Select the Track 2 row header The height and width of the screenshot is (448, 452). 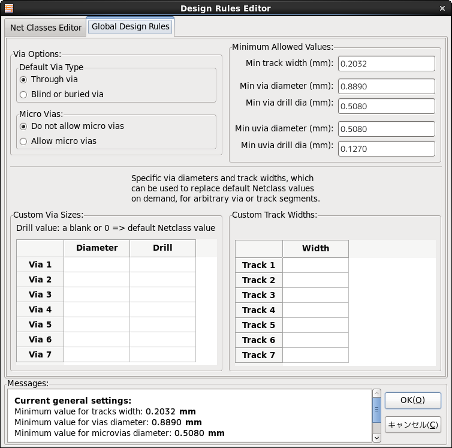click(259, 280)
